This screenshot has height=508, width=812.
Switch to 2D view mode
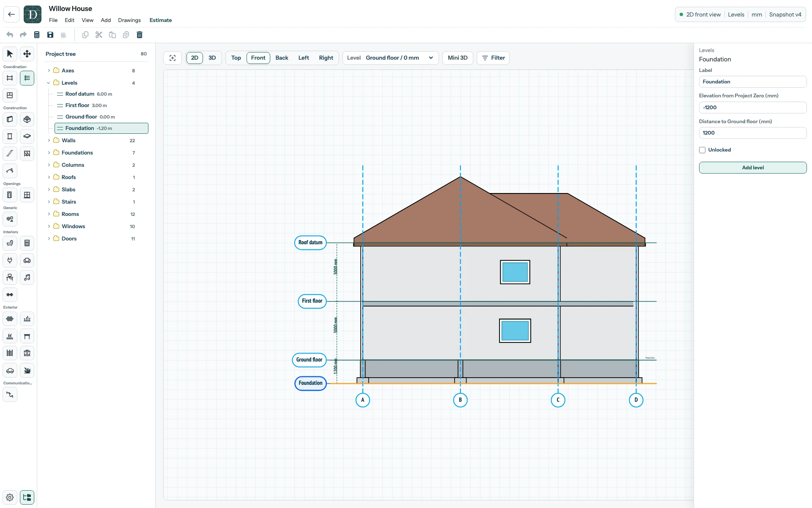195,58
